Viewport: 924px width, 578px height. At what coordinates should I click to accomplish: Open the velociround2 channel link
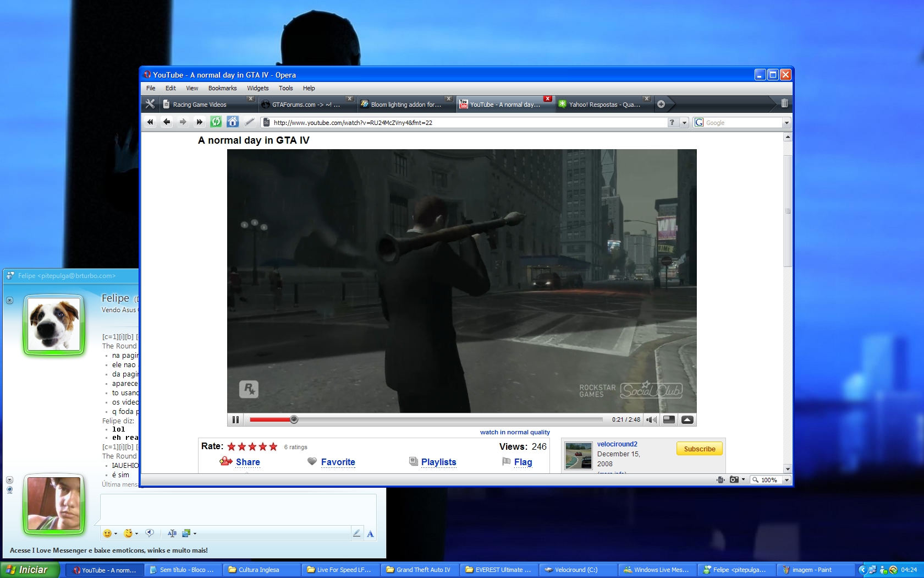click(617, 444)
